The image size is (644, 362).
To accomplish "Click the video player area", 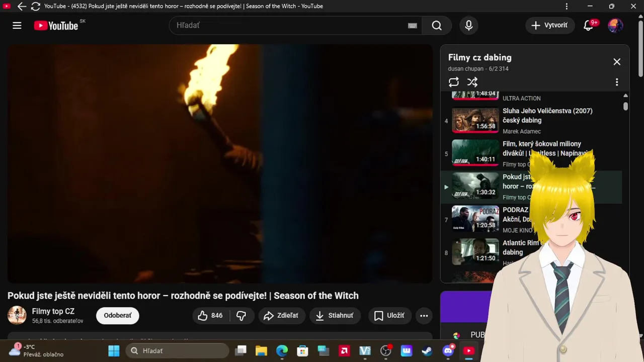I will [x=220, y=163].
